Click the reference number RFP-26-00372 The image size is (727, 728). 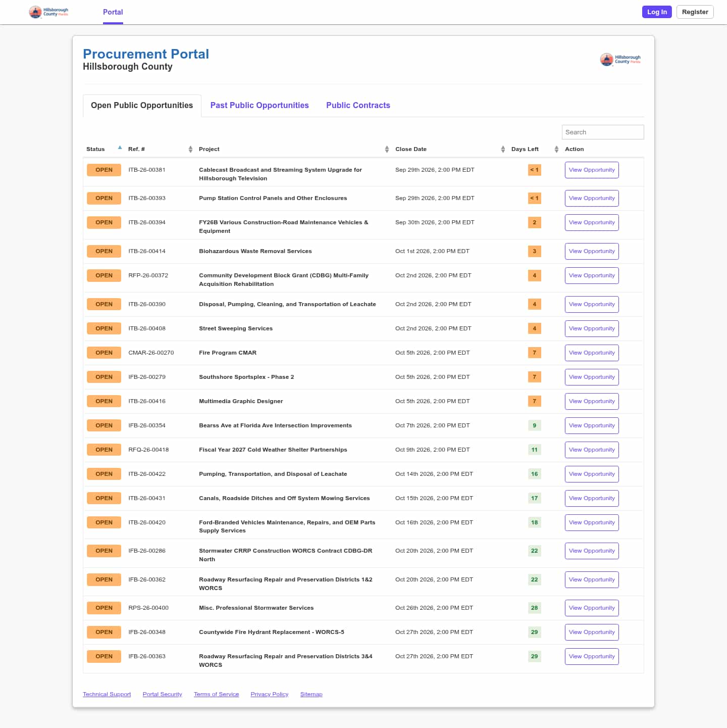click(148, 275)
